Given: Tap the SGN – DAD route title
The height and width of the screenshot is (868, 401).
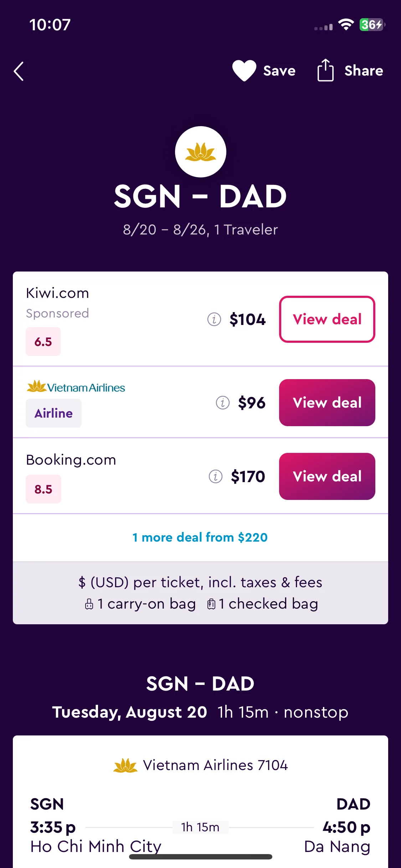Looking at the screenshot, I should 200,196.
